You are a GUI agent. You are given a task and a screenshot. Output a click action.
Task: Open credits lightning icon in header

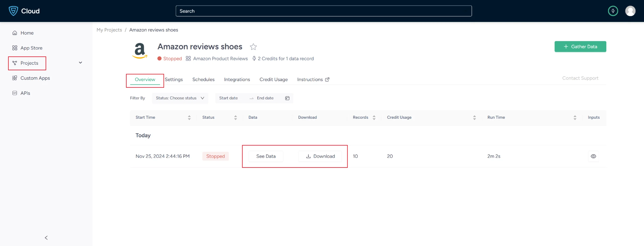click(613, 11)
